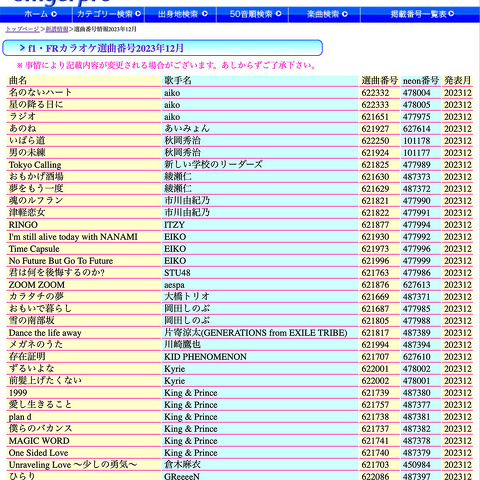
Task: Select the song title 1999
Action: 18,393
